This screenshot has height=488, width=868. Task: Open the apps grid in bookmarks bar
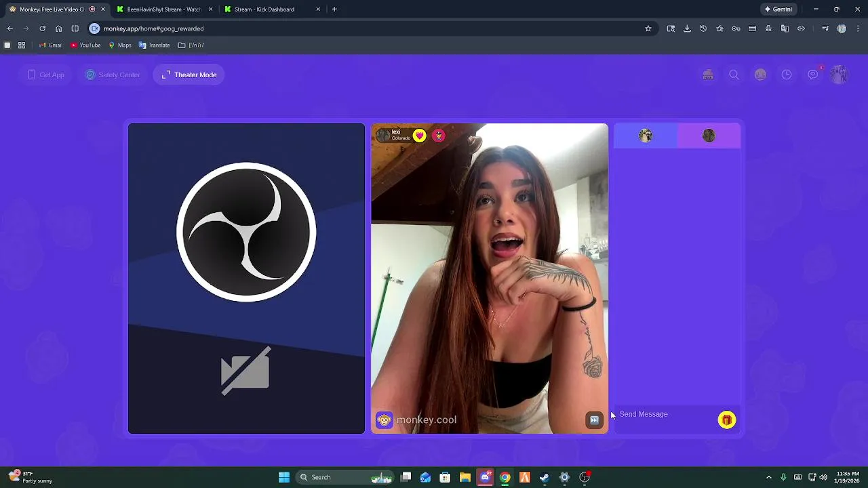22,45
